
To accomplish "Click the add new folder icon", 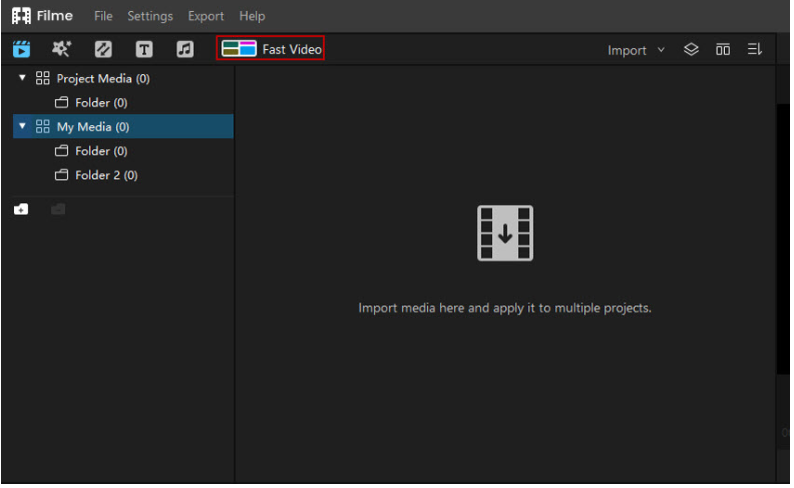I will (x=21, y=209).
